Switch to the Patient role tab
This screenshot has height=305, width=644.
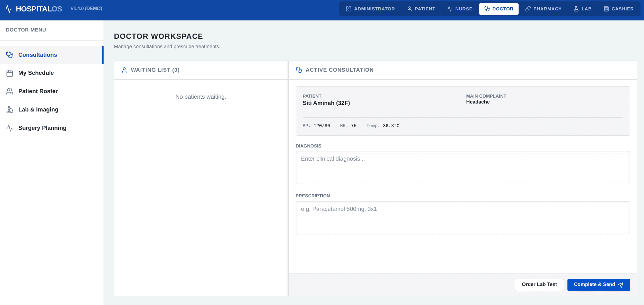(421, 9)
